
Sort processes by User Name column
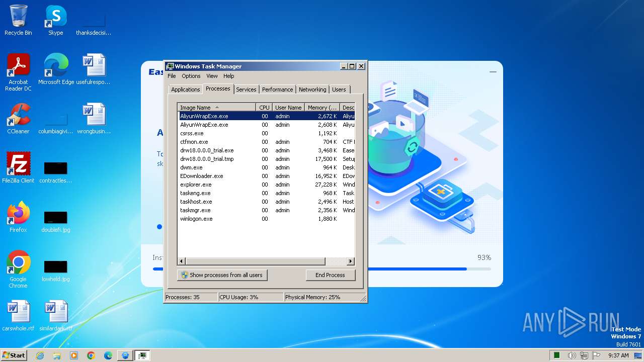tap(288, 107)
